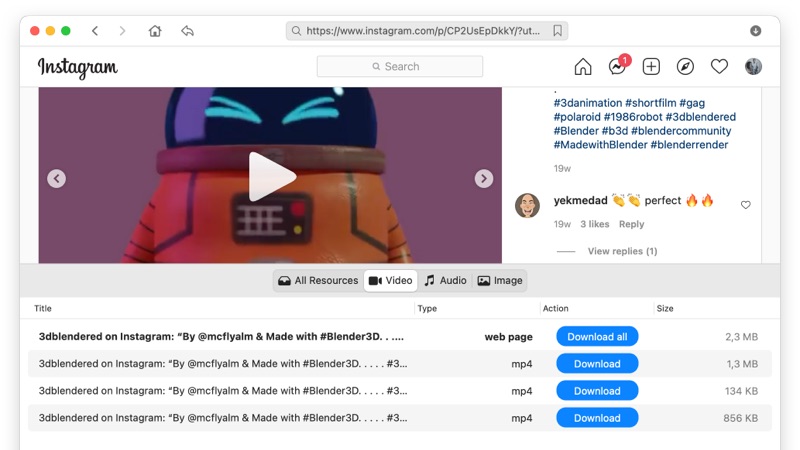This screenshot has height=450, width=800.
Task: Open the #MadewithBlender hashtag
Action: pyautogui.click(x=601, y=144)
